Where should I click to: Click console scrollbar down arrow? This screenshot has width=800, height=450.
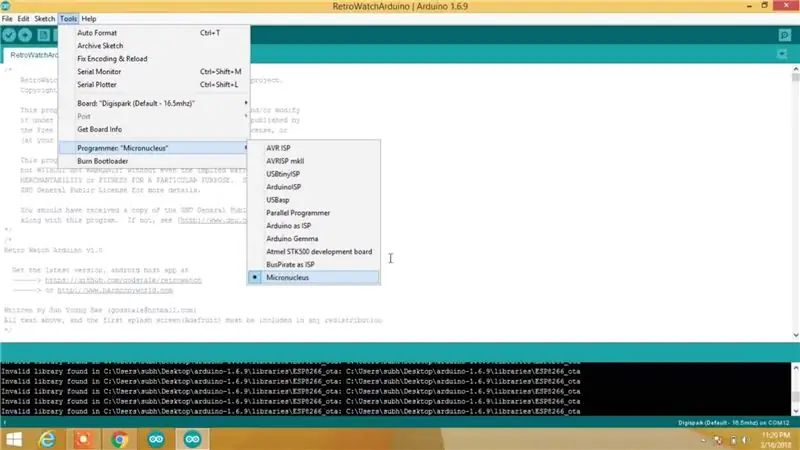coord(795,411)
